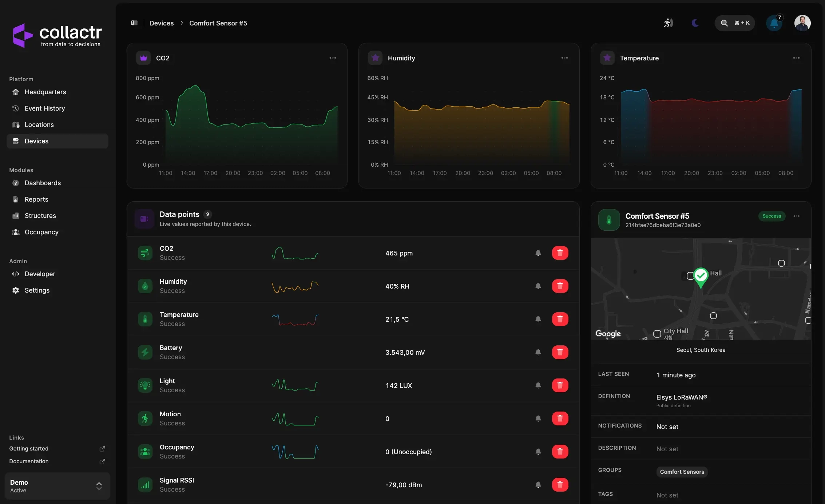The width and height of the screenshot is (825, 504).
Task: Open Temperature chart options menu
Action: (796, 58)
